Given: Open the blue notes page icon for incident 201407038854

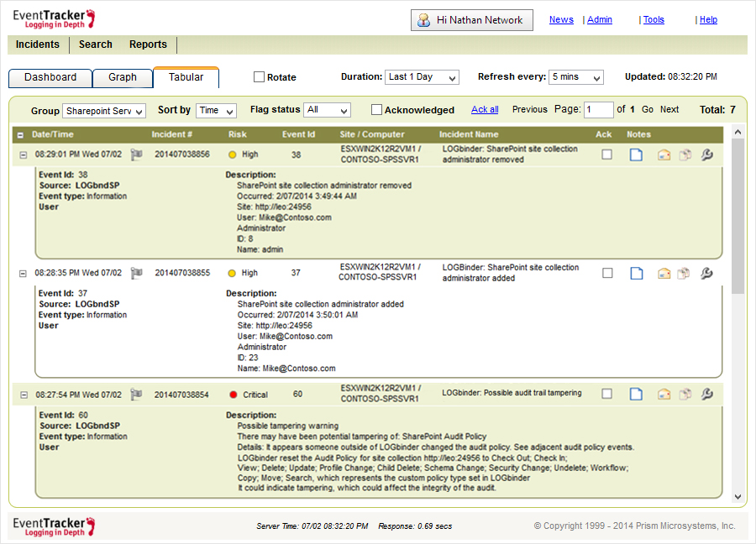Looking at the screenshot, I should [x=637, y=394].
